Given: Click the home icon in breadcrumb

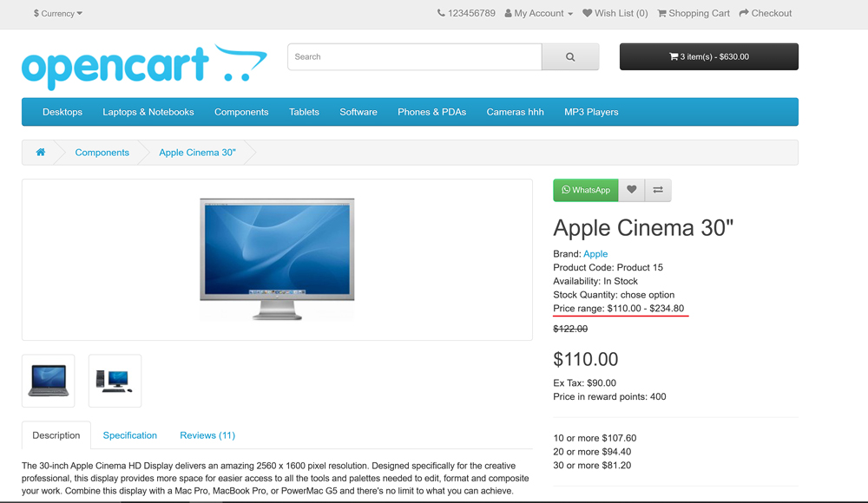Looking at the screenshot, I should [40, 153].
